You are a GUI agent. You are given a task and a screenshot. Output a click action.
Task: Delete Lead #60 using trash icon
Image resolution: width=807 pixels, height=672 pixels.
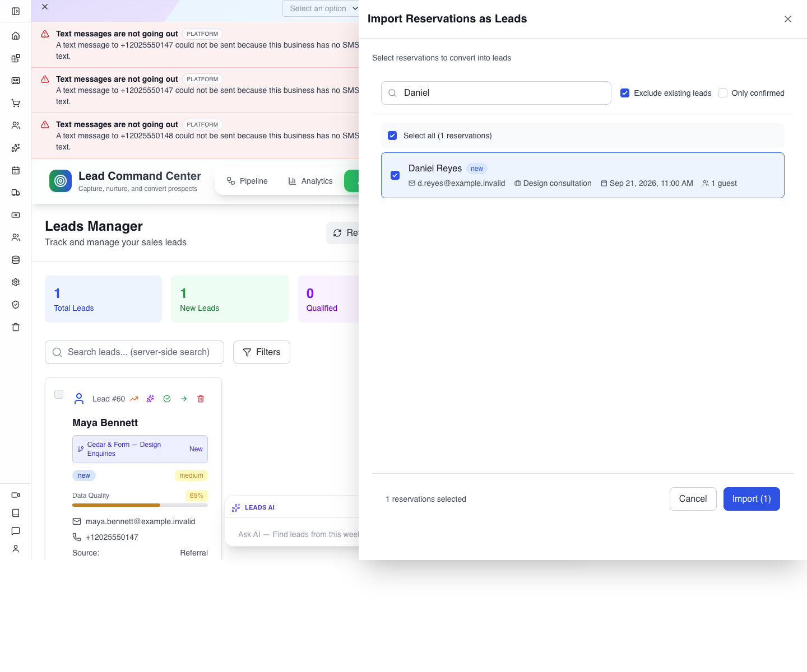[x=201, y=399]
